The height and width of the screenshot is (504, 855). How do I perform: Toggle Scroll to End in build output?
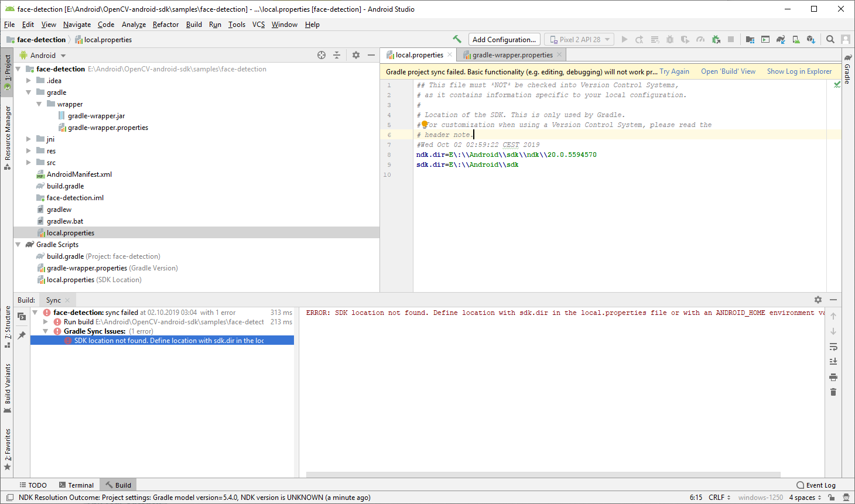[x=833, y=362]
